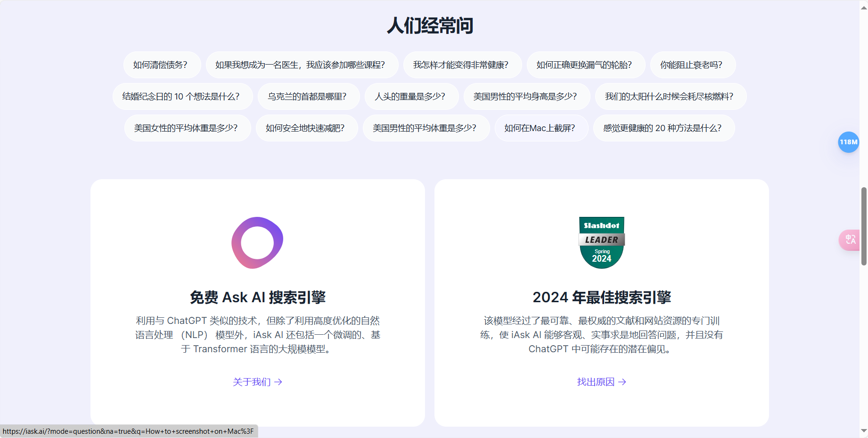This screenshot has width=868, height=438.
Task: Open the 关于我们 link
Action: (253, 382)
